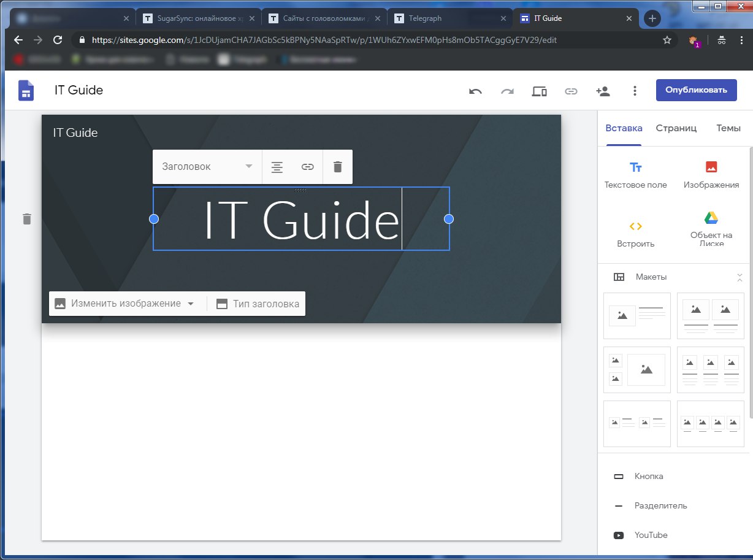The width and height of the screenshot is (753, 560).
Task: Click the drag handle above heading box
Action: point(300,190)
